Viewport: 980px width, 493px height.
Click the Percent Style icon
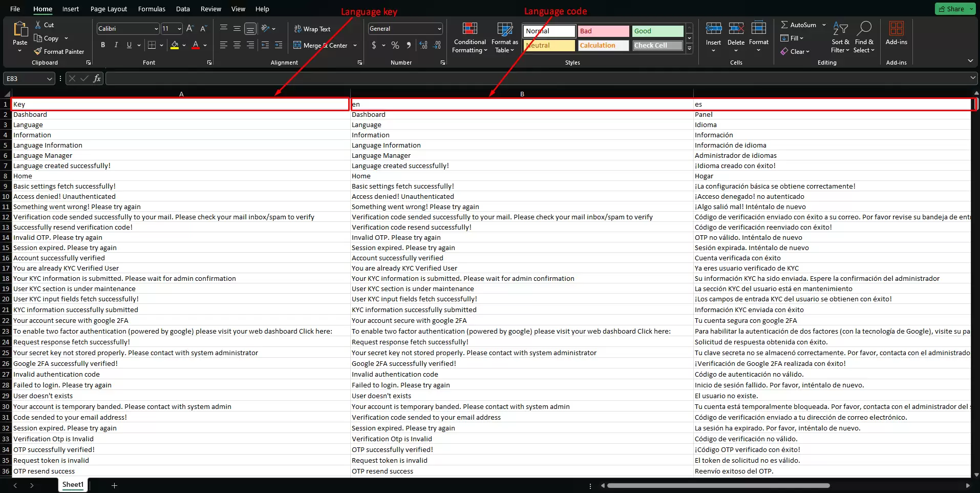[x=395, y=45]
